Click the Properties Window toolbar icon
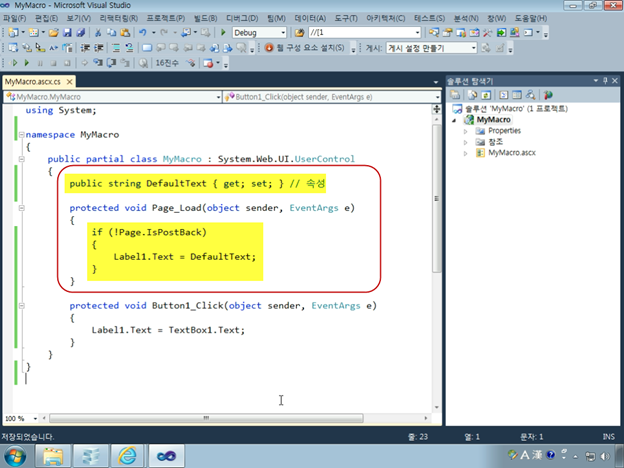This screenshot has width=624, height=468. (447, 33)
